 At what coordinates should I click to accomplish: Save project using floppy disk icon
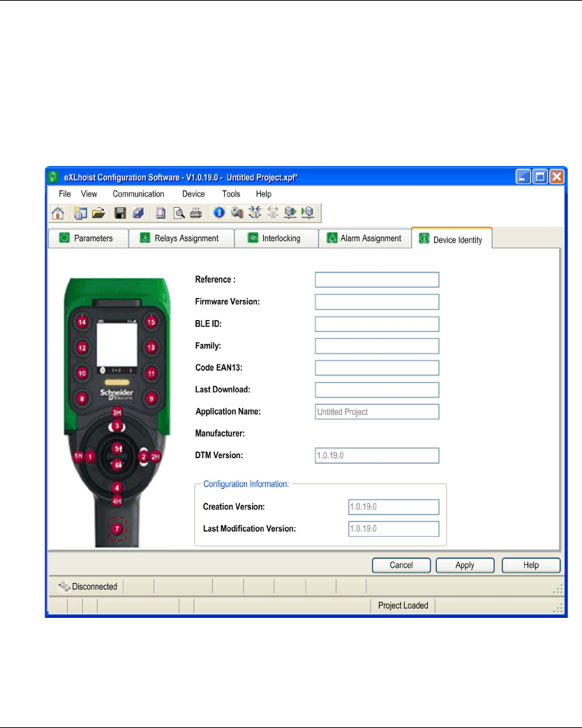tap(120, 213)
